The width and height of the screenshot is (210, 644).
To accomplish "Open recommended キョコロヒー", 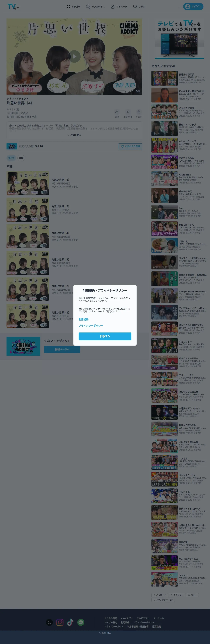I will pos(179,346).
